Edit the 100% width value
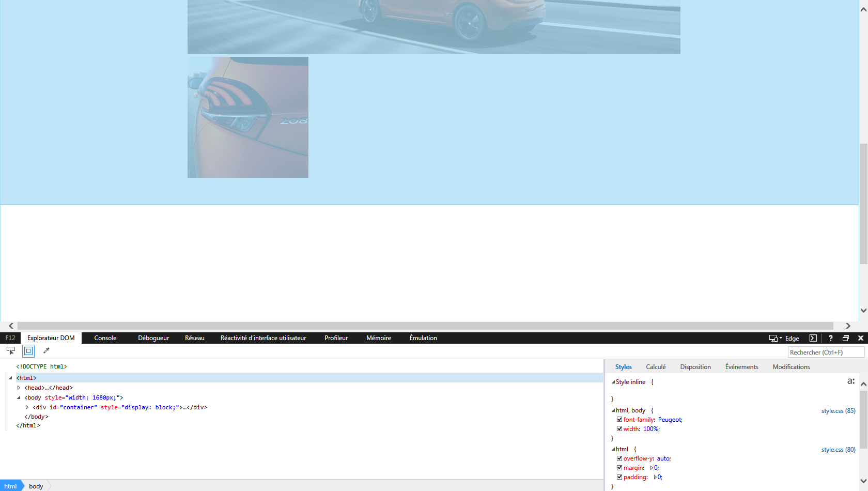The image size is (868, 491). (x=650, y=429)
